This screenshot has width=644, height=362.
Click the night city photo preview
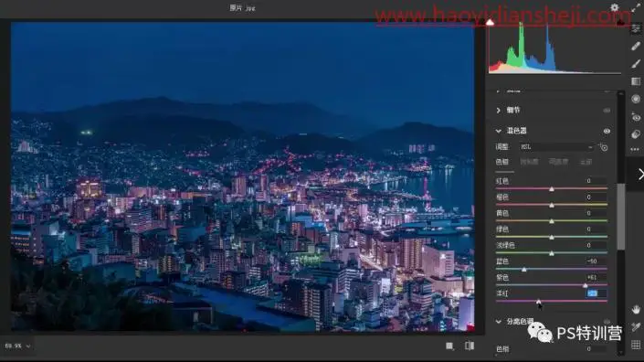click(243, 176)
